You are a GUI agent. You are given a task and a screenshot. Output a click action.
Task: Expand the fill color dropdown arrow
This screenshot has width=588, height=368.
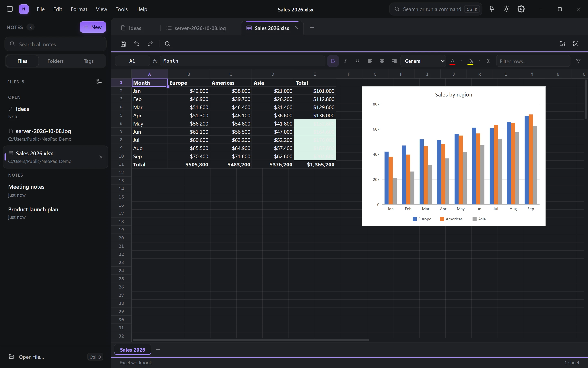[479, 61]
